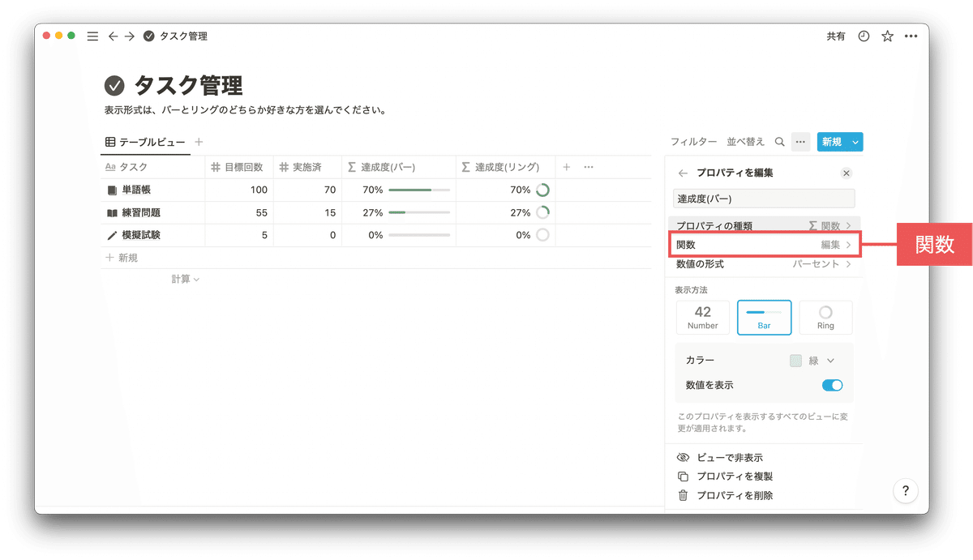
Task: Click the 実施済 cell showing 70
Action: [x=307, y=190]
